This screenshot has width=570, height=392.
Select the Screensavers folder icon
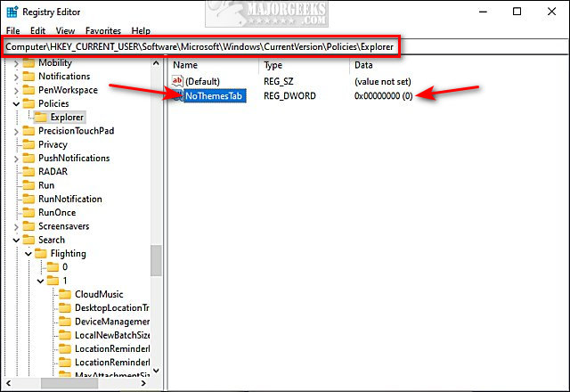[x=28, y=225]
